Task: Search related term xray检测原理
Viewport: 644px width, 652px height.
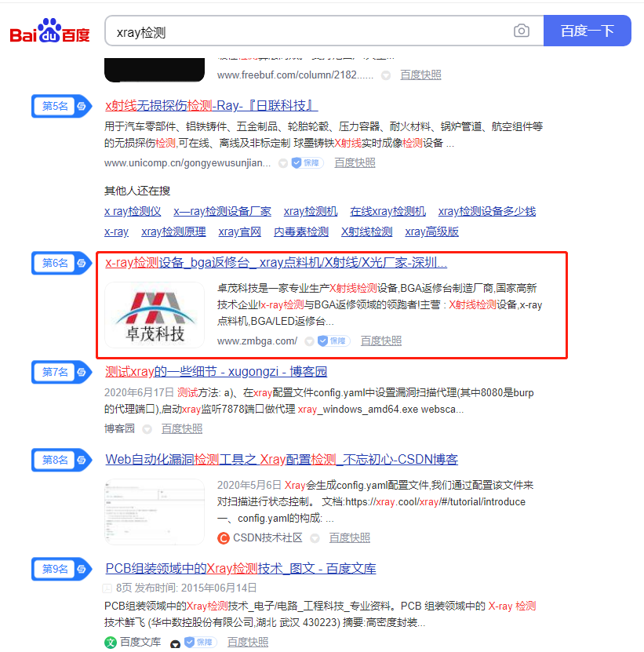Action: coord(173,231)
